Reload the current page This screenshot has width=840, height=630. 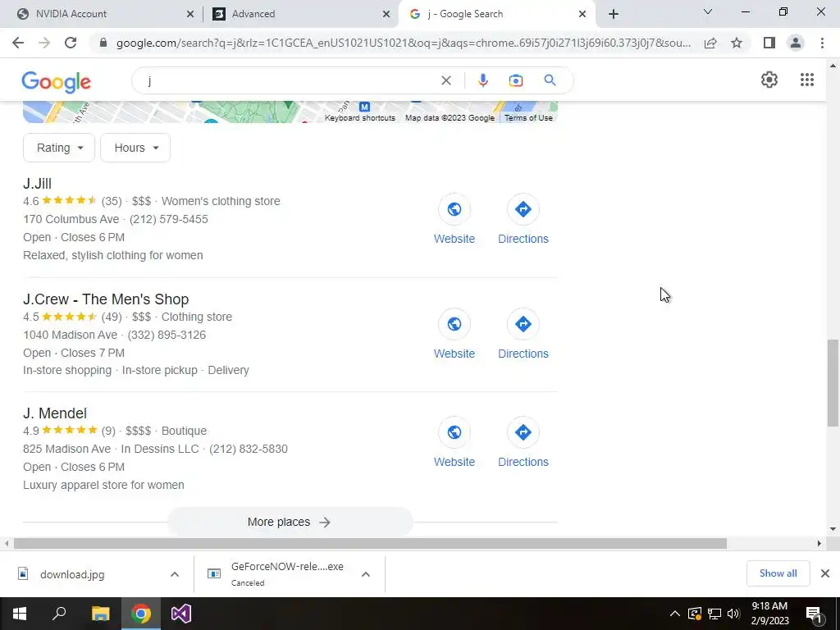tap(71, 43)
